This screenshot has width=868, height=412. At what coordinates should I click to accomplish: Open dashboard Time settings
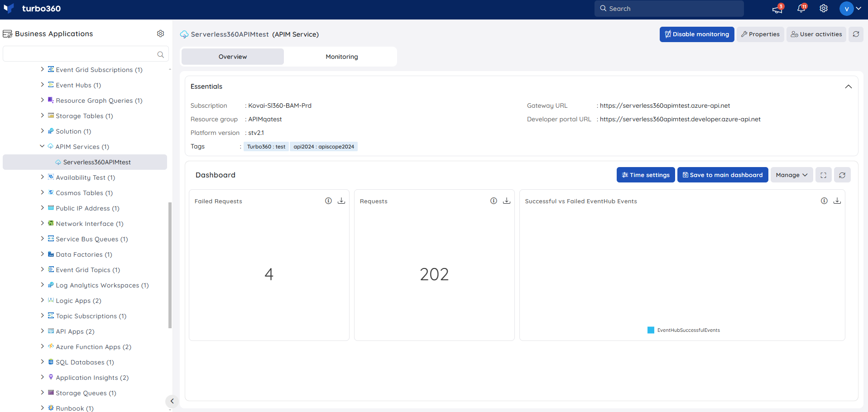(646, 175)
